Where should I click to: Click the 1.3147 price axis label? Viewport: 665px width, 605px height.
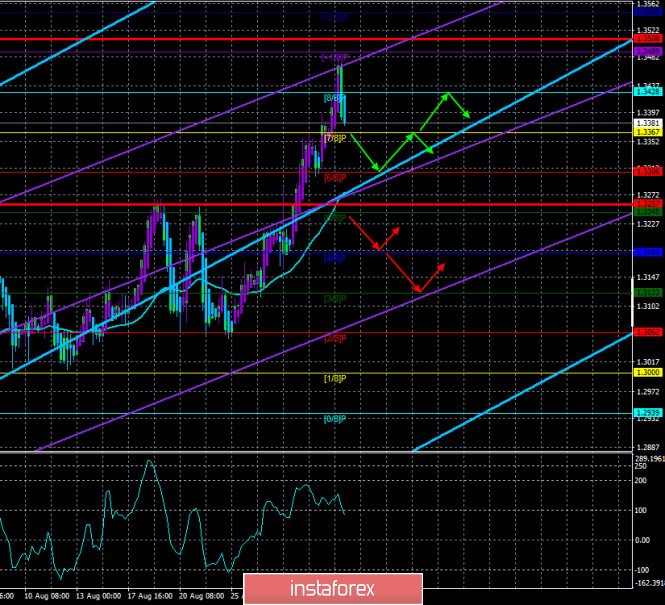pyautogui.click(x=648, y=277)
